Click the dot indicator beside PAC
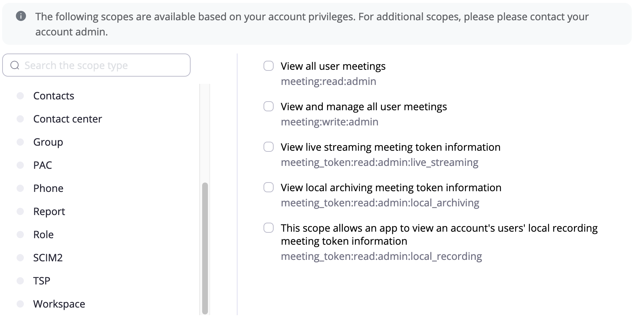Viewport: 644px width, 326px height. (20, 165)
